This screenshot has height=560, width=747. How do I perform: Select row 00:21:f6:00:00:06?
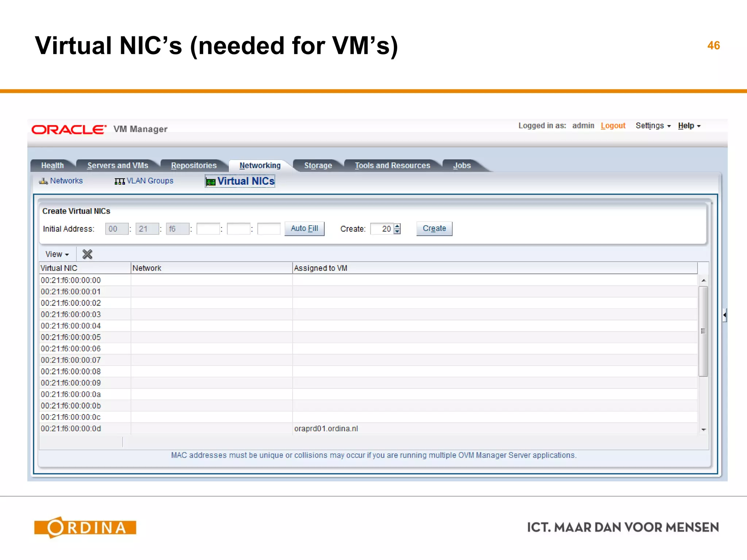click(x=368, y=349)
